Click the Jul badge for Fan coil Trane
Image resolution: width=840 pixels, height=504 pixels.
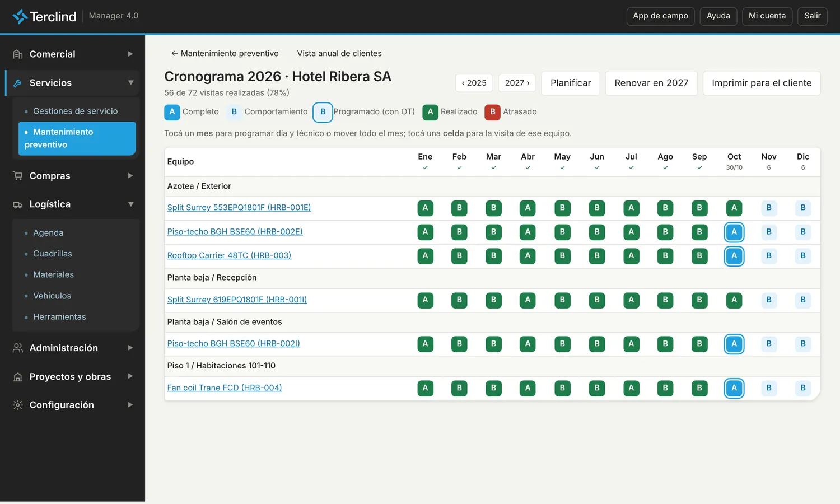[631, 388]
